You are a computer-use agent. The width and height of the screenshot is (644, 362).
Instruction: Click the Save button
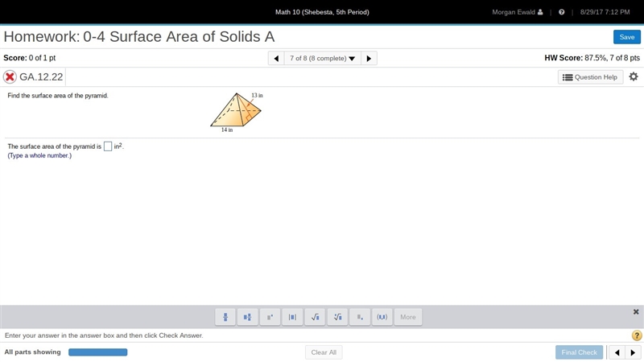click(x=627, y=37)
